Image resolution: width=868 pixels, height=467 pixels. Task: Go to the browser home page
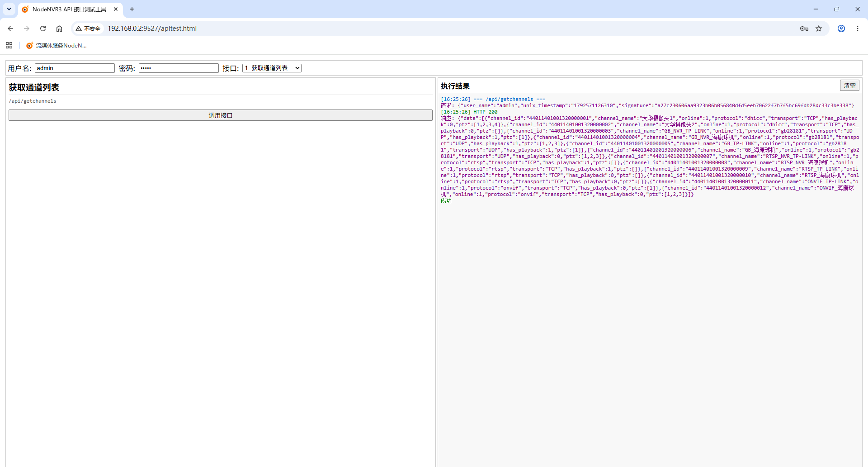59,29
